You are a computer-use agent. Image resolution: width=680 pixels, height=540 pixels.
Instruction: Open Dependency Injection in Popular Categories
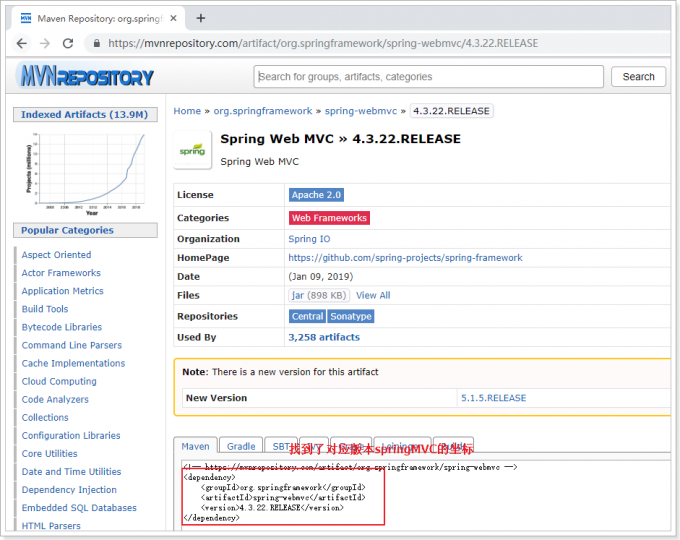[x=69, y=490]
